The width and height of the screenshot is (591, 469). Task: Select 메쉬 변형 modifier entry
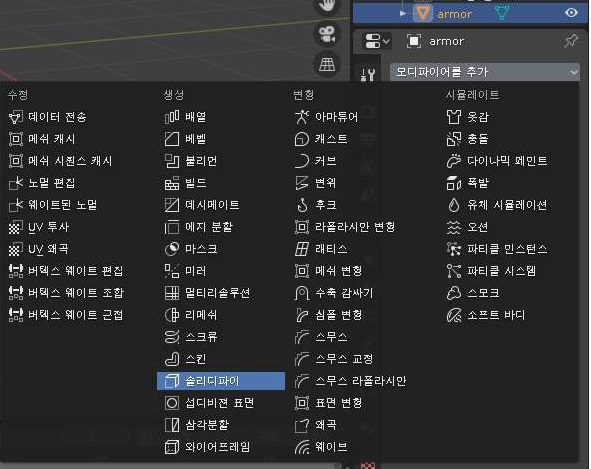tap(329, 271)
